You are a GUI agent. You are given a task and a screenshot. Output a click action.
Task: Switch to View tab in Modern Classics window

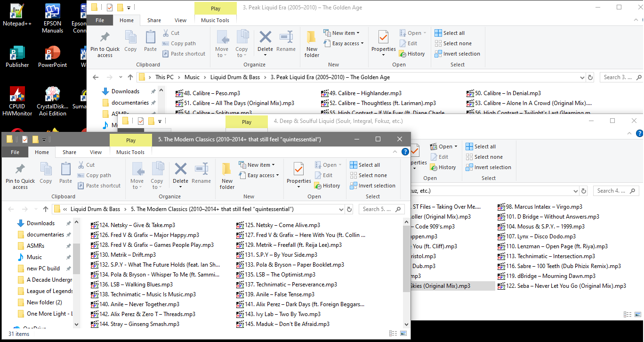tap(96, 152)
